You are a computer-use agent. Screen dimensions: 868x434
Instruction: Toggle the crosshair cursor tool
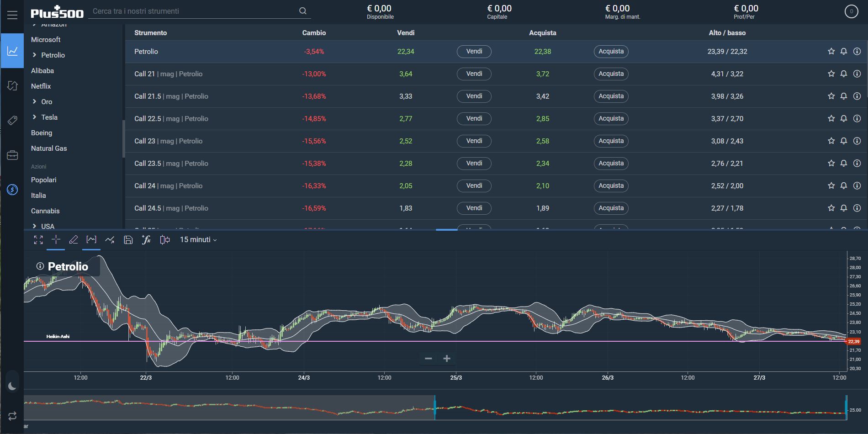[x=56, y=239]
